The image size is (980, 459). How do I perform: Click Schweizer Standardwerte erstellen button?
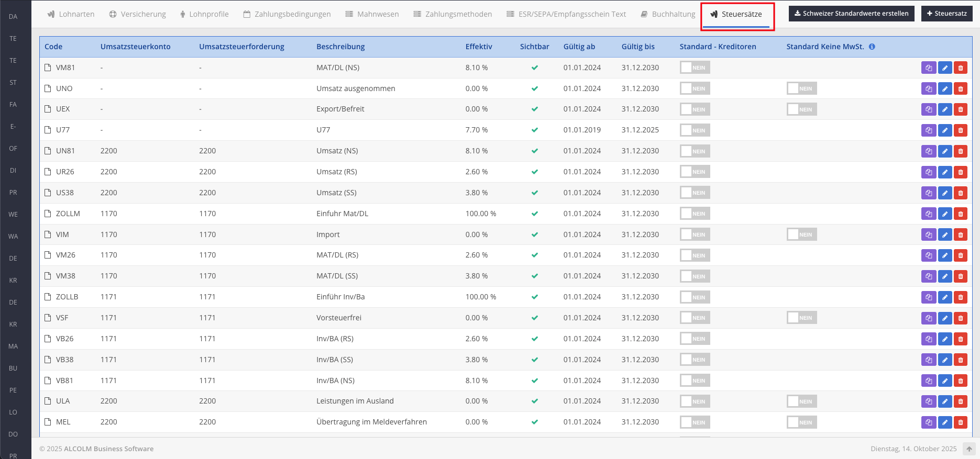(851, 14)
